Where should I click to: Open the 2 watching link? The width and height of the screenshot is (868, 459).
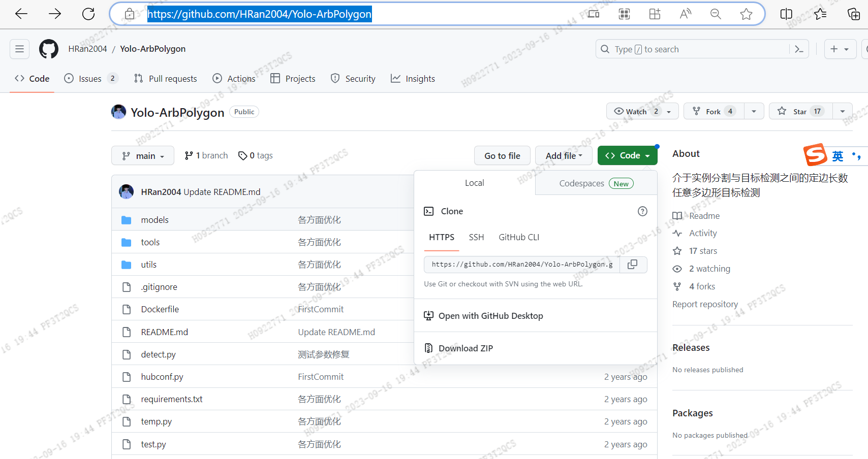tap(701, 269)
